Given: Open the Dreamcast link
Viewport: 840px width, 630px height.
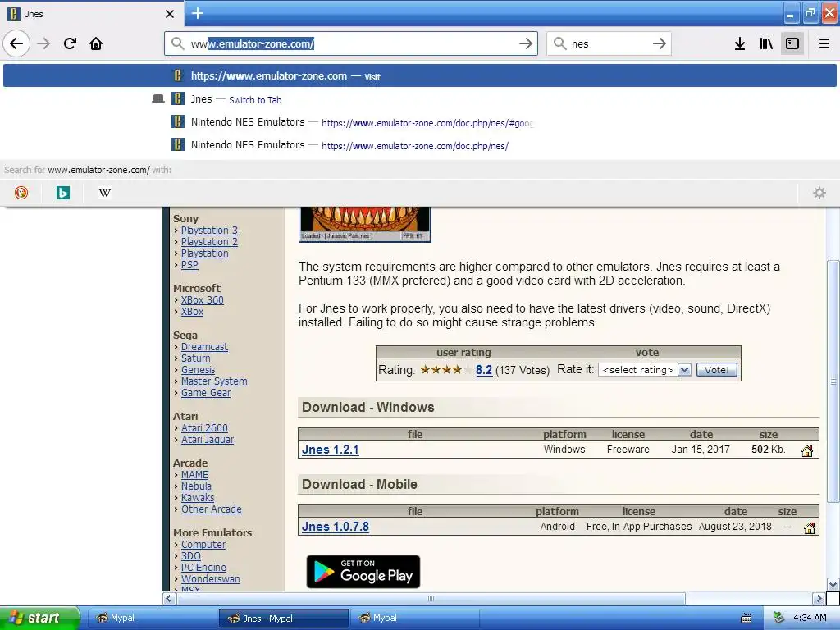Looking at the screenshot, I should (204, 347).
